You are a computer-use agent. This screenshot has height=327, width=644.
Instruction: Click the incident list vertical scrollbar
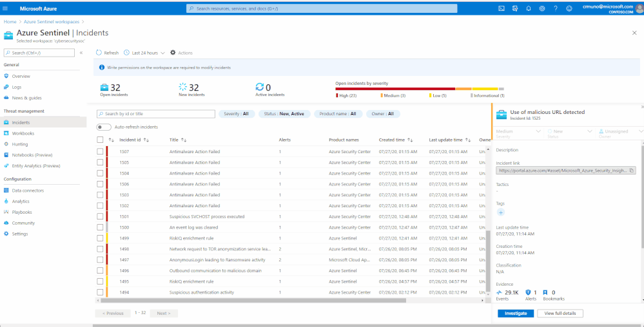(x=488, y=261)
